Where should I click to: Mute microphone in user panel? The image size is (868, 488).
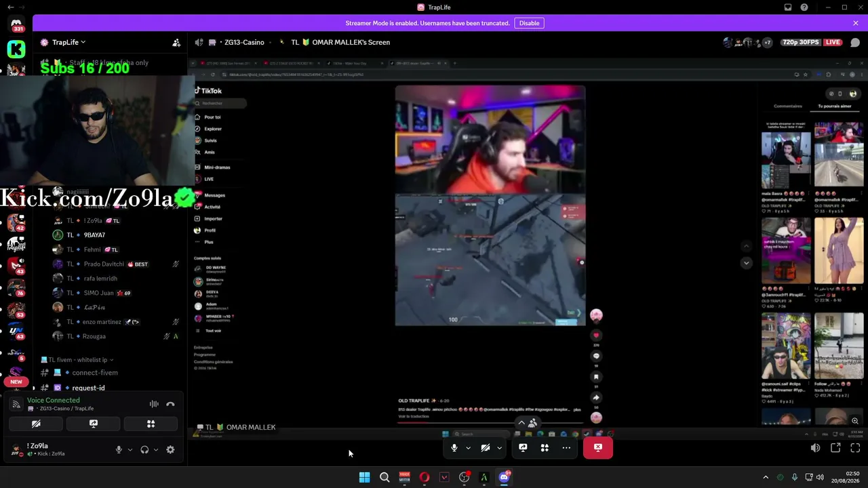[x=119, y=449]
